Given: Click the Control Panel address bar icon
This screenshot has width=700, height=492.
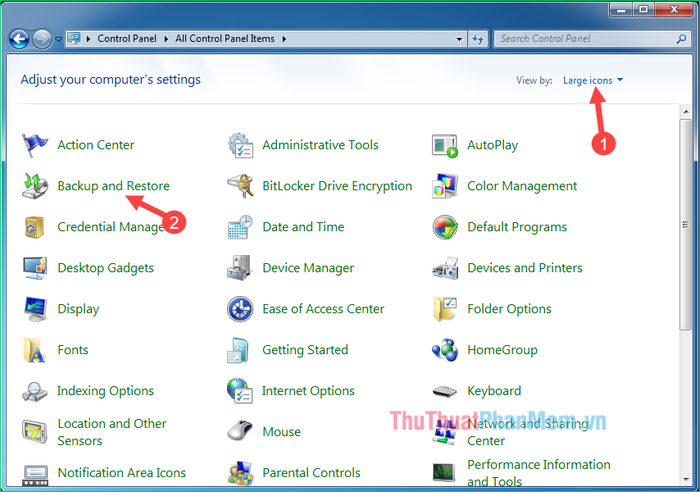Looking at the screenshot, I should pyautogui.click(x=74, y=39).
